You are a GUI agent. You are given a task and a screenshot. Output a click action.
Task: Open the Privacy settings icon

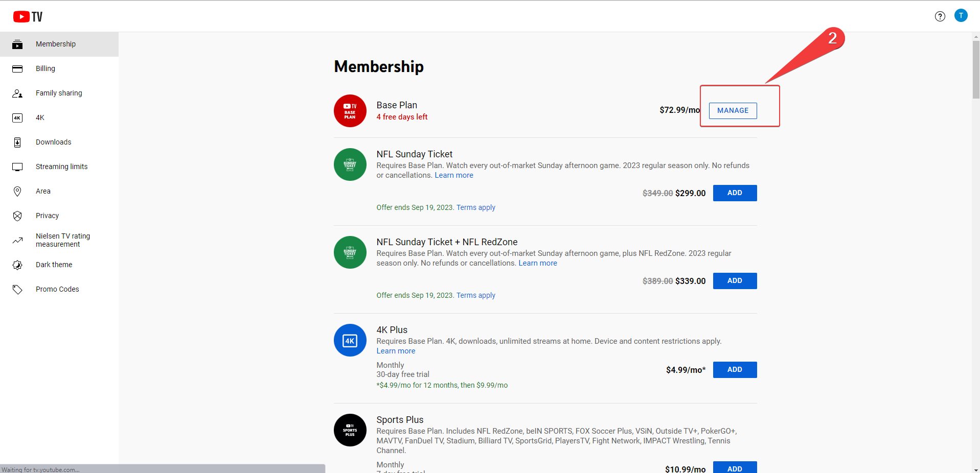click(18, 216)
